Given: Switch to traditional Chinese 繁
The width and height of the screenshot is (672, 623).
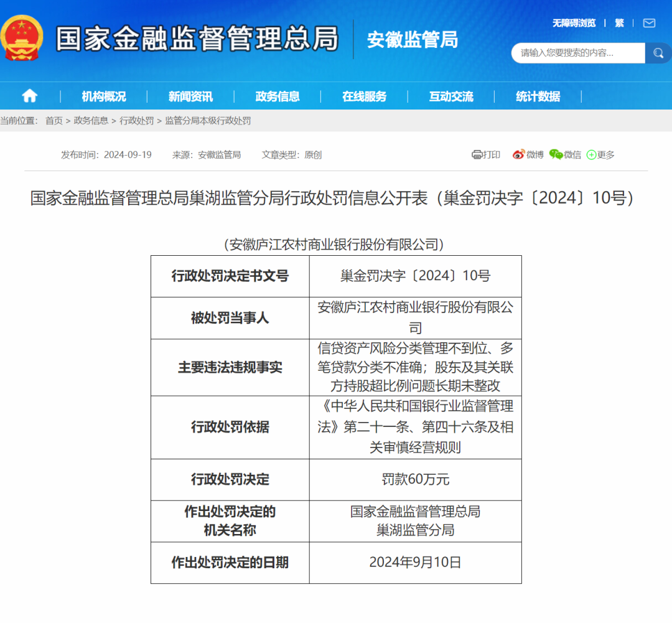Looking at the screenshot, I should tap(619, 23).
